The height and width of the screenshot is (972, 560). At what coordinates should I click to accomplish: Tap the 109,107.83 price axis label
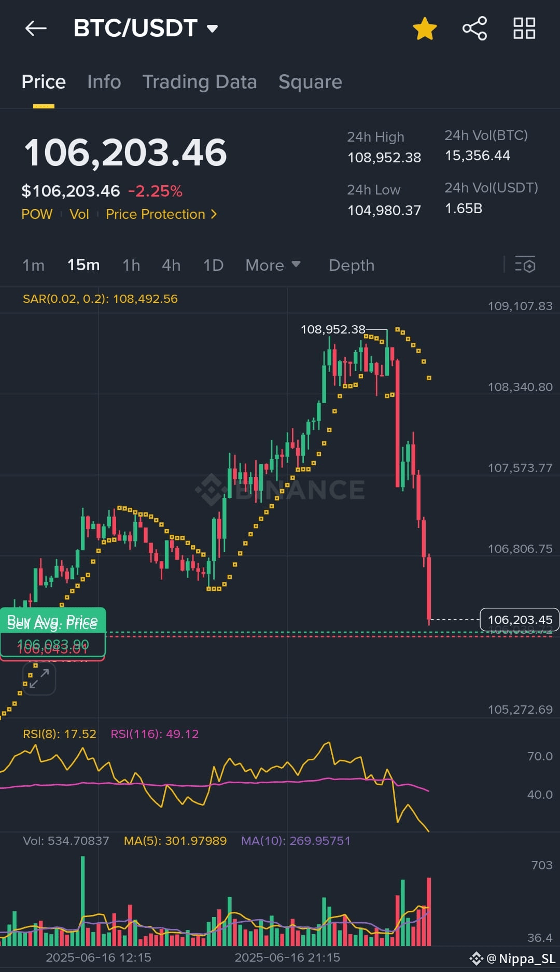520,306
